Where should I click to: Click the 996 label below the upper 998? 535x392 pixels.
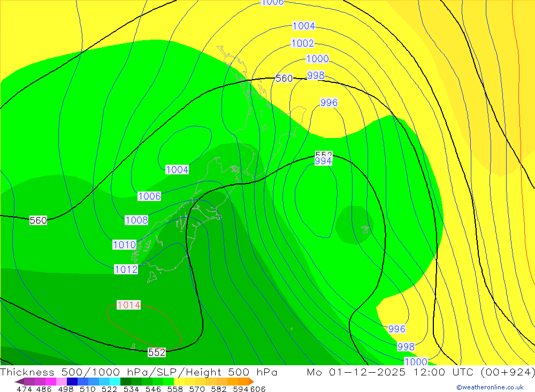coord(329,102)
